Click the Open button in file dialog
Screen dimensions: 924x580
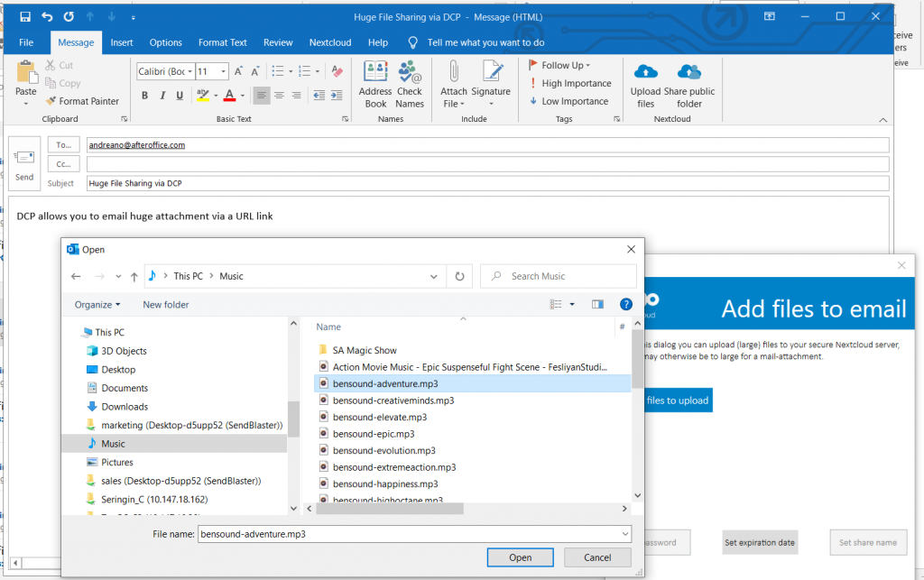pyautogui.click(x=521, y=557)
